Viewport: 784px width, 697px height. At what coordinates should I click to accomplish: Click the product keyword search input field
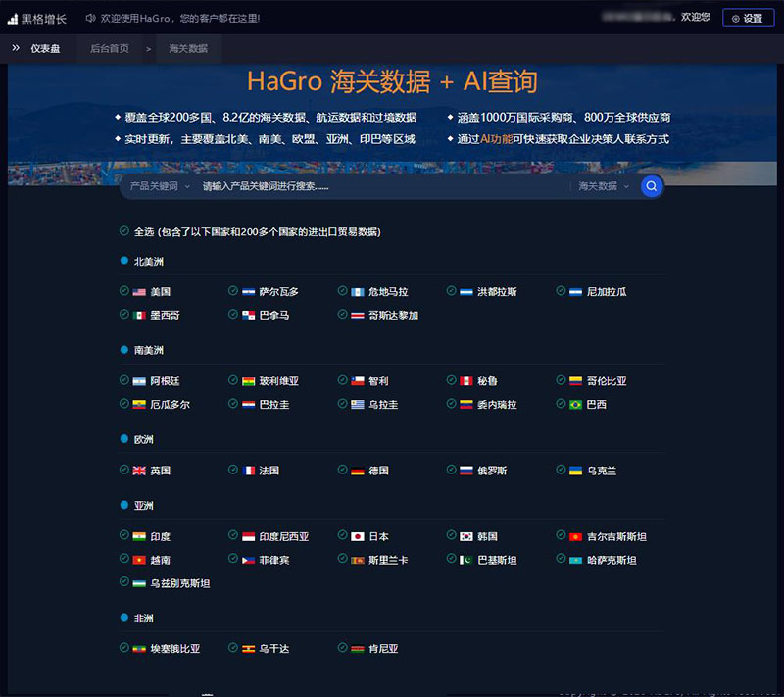click(382, 186)
